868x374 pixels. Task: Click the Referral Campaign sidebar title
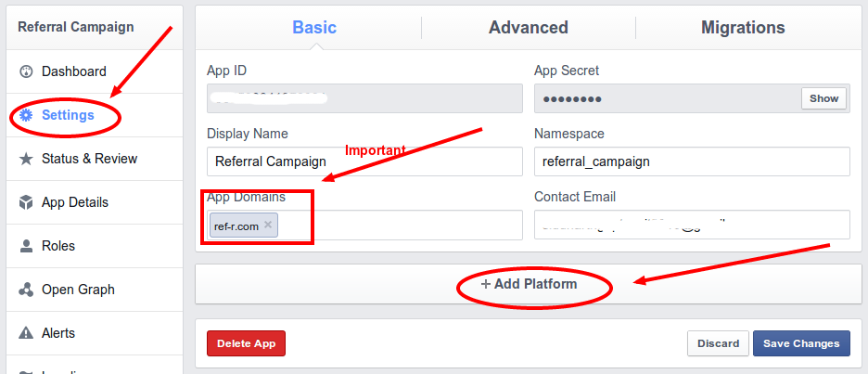point(76,27)
